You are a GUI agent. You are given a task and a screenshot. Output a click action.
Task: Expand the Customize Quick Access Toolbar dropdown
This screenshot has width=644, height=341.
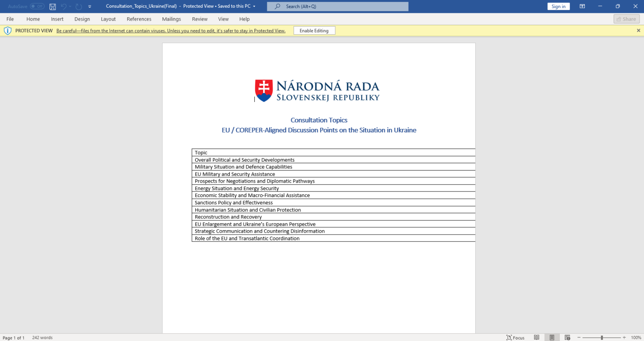tap(90, 6)
